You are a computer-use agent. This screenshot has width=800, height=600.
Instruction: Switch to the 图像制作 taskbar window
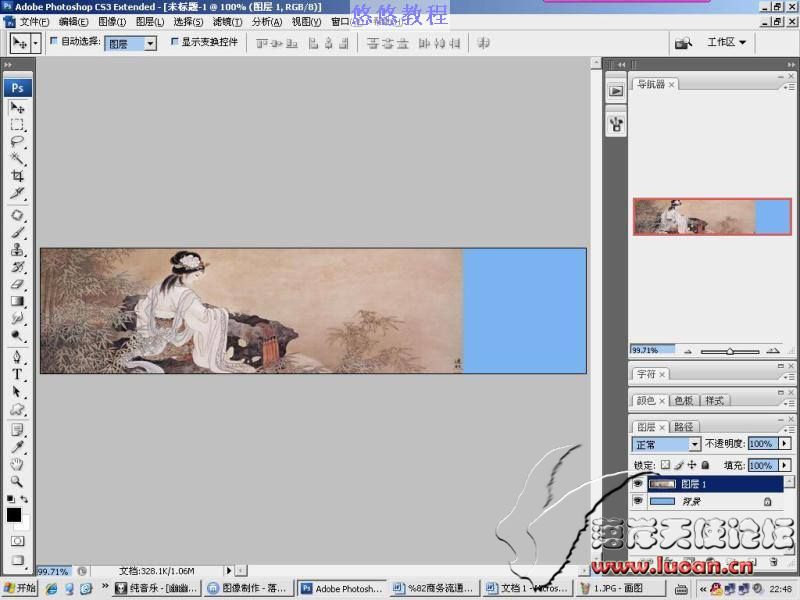coord(248,589)
